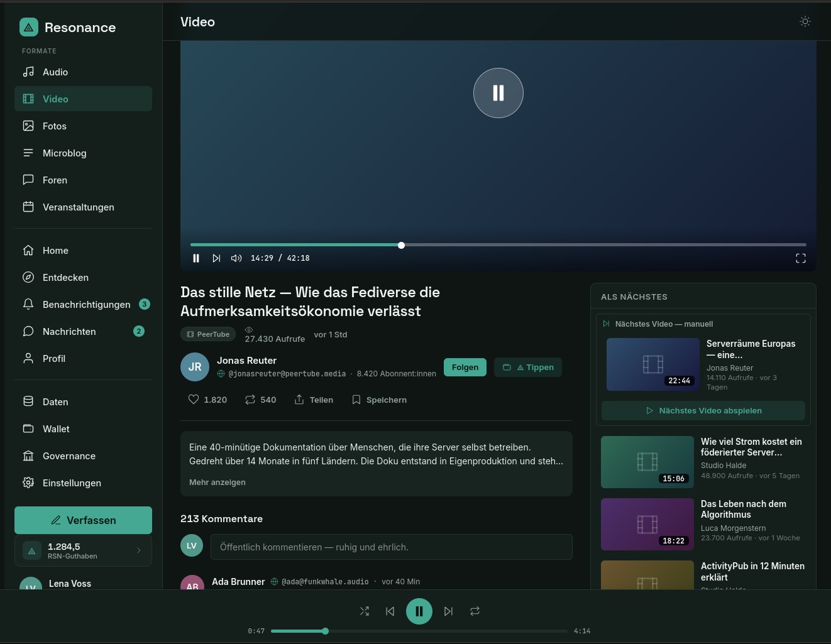Toggle the light theme sun icon

(x=805, y=21)
